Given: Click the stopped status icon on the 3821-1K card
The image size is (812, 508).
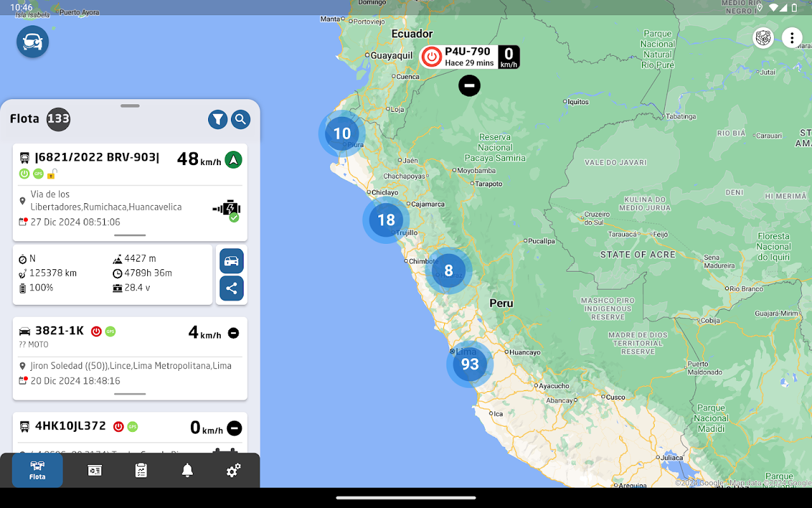Looking at the screenshot, I should click(233, 333).
